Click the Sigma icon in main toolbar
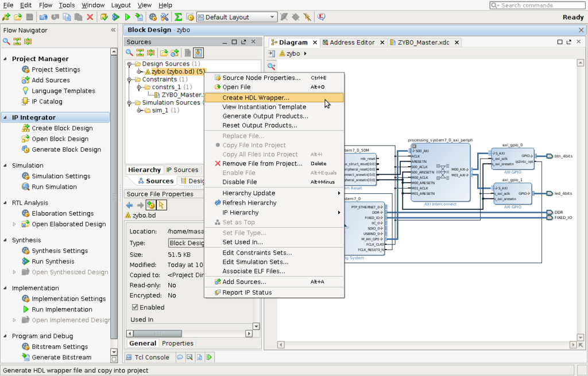This screenshot has height=376, width=588. (x=178, y=17)
